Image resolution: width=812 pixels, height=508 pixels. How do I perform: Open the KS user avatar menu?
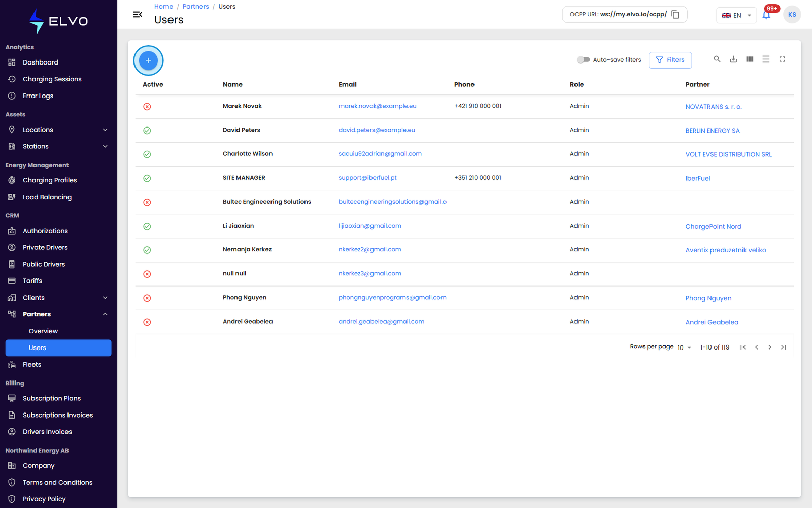(792, 15)
